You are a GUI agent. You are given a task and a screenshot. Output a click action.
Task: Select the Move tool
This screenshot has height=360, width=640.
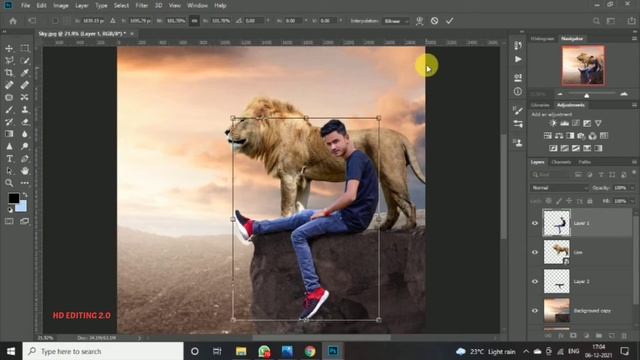pos(9,48)
